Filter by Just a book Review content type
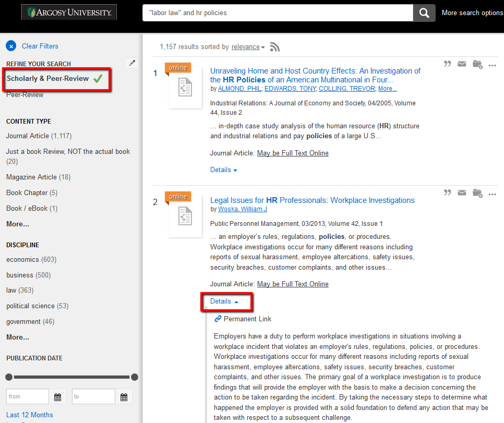 pos(68,156)
